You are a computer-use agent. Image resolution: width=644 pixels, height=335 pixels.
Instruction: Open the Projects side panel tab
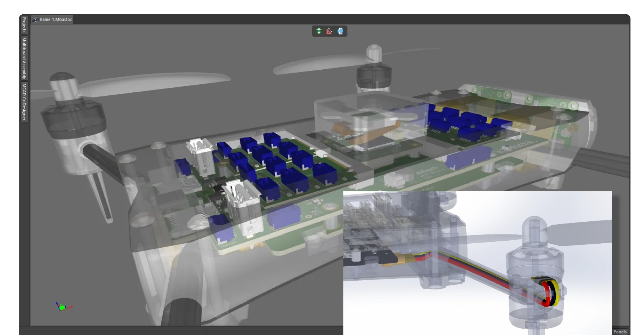coord(24,25)
